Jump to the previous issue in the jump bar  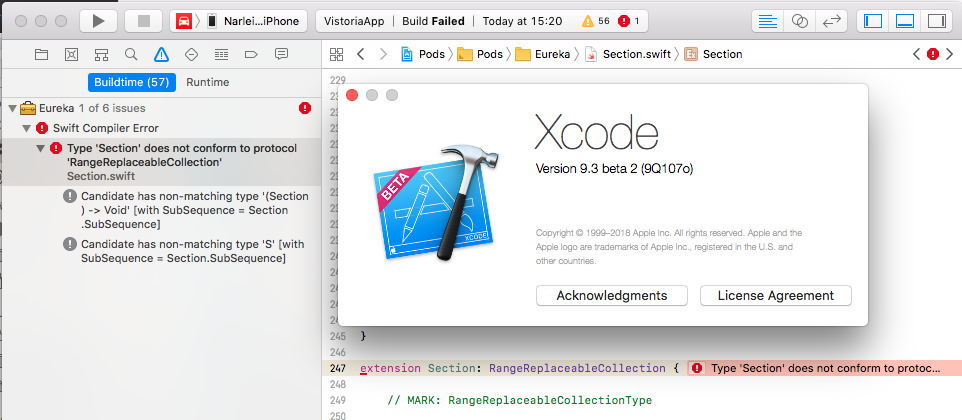(916, 54)
